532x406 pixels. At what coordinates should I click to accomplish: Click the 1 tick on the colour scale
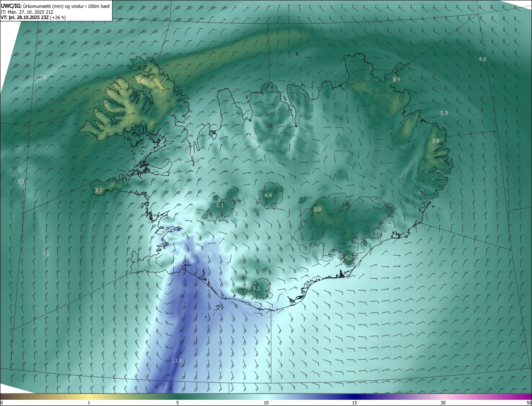tap(89, 403)
